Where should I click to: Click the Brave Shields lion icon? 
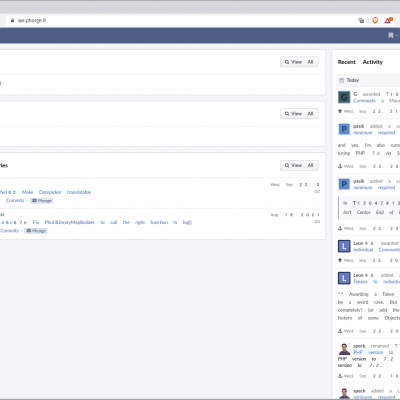[x=375, y=20]
